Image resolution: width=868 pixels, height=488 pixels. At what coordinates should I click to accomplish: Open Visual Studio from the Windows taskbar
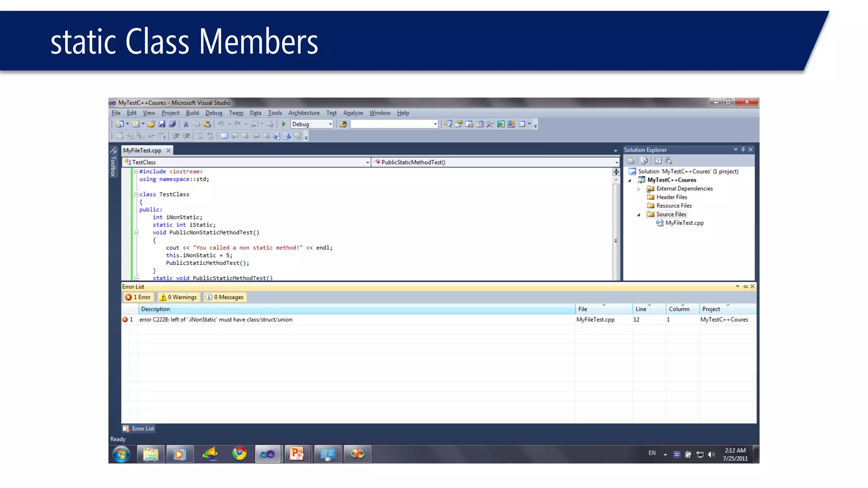pos(267,455)
